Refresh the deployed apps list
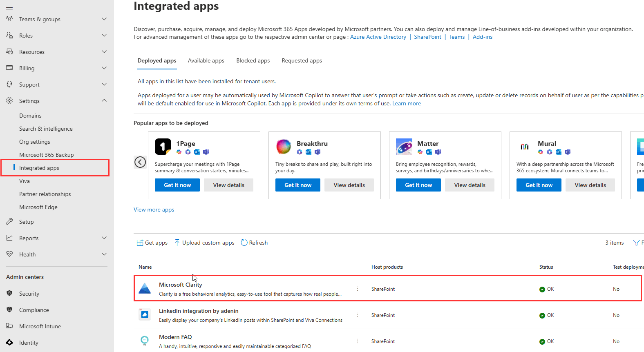The image size is (644, 352). coord(254,243)
